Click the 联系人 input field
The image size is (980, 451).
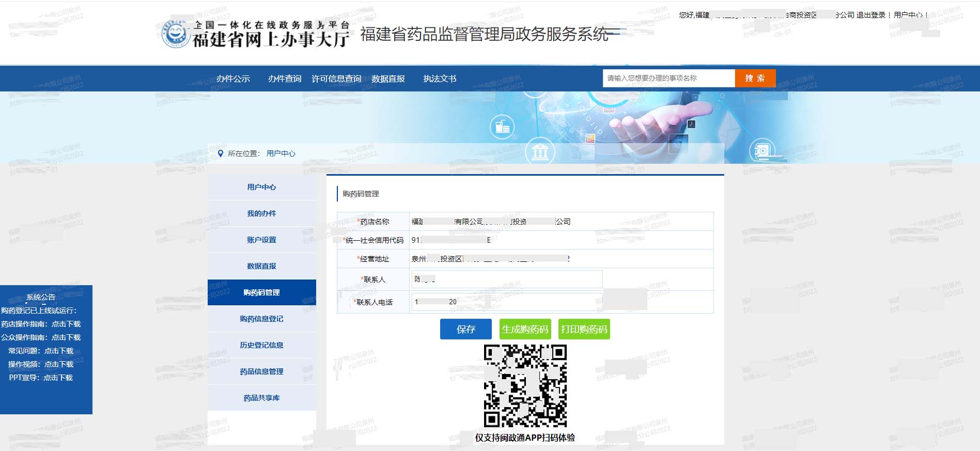[x=507, y=279]
